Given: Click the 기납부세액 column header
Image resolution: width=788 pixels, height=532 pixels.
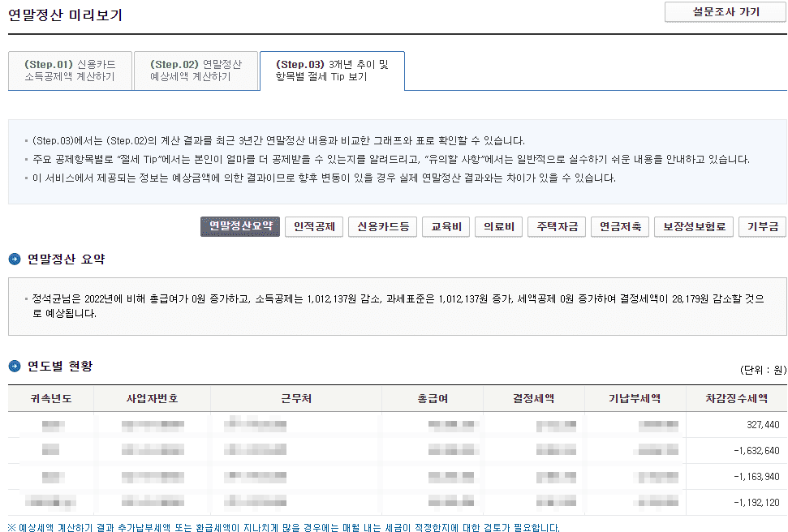Looking at the screenshot, I should (x=635, y=399).
